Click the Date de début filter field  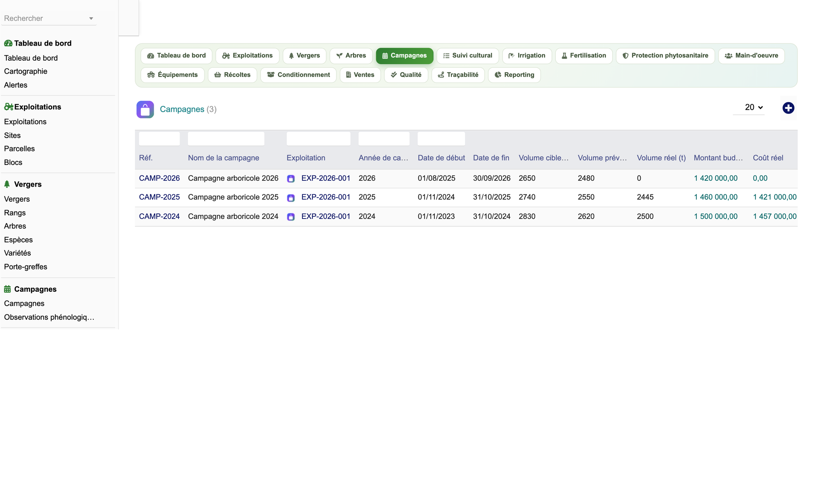point(441,139)
